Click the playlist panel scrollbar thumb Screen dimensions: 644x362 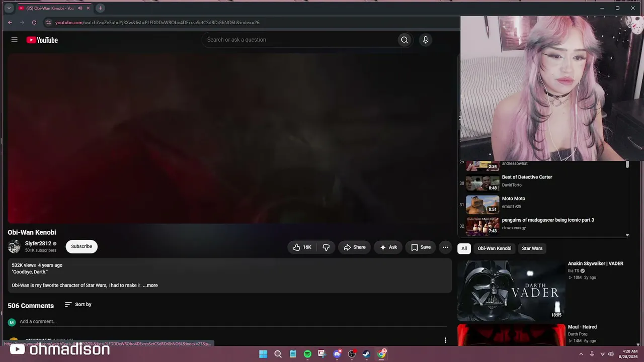[627, 164]
